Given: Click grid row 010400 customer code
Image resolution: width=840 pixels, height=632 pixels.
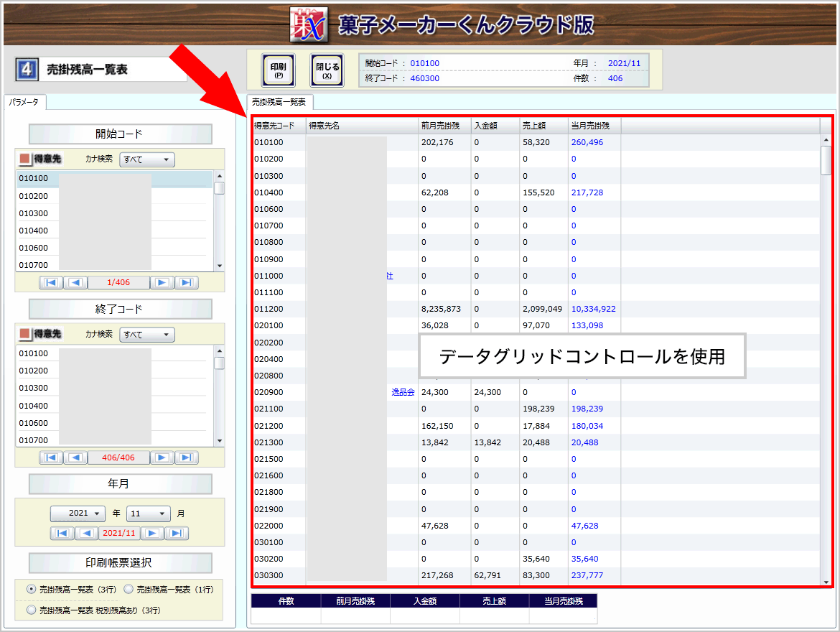Looking at the screenshot, I should click(x=269, y=192).
